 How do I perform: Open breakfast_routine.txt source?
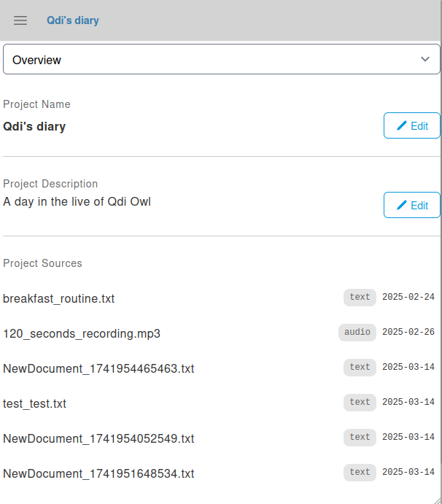pyautogui.click(x=59, y=298)
